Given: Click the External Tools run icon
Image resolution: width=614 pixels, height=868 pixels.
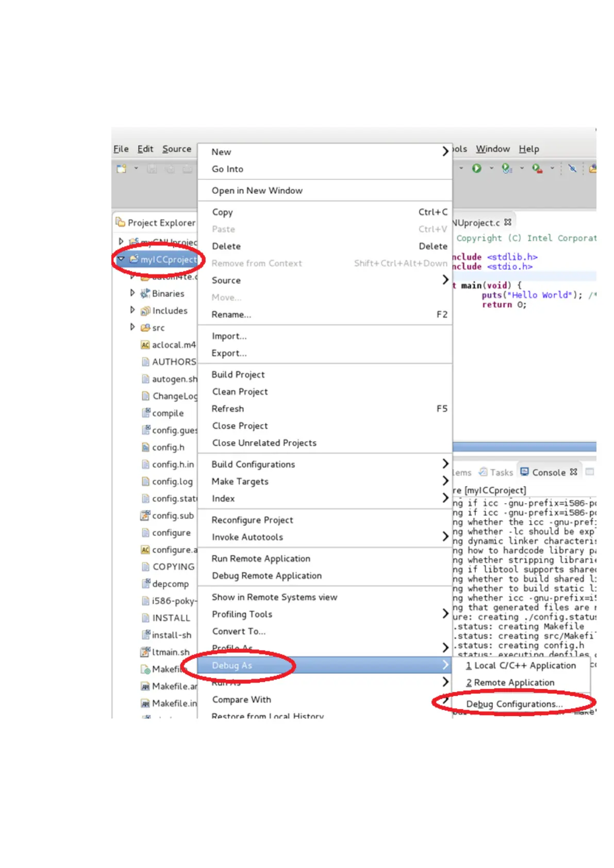Looking at the screenshot, I should pos(537,169).
